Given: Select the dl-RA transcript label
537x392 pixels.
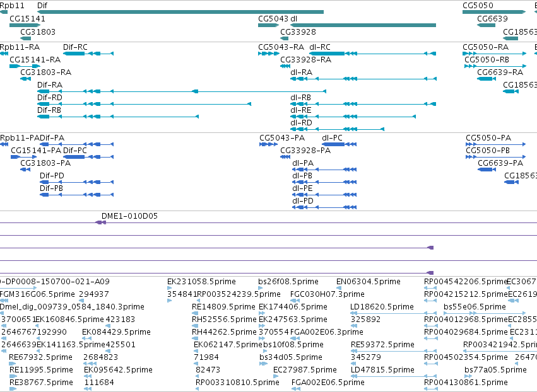Looking at the screenshot, I should pos(302,72).
